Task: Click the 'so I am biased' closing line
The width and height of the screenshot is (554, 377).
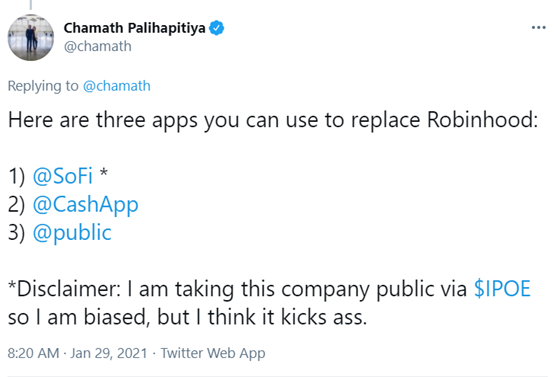Action: (187, 317)
